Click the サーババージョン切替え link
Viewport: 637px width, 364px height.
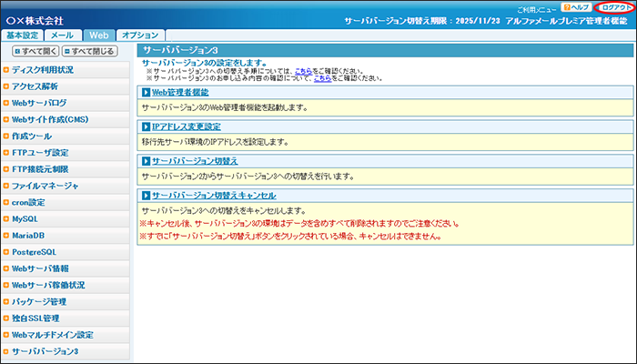[x=195, y=161]
